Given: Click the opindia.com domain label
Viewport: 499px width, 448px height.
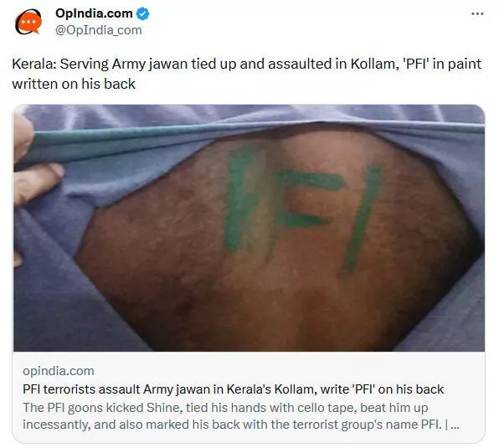Looking at the screenshot, I should (x=59, y=371).
